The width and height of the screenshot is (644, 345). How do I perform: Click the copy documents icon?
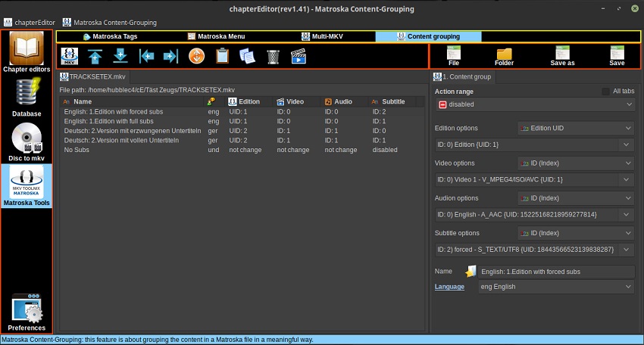tap(247, 56)
